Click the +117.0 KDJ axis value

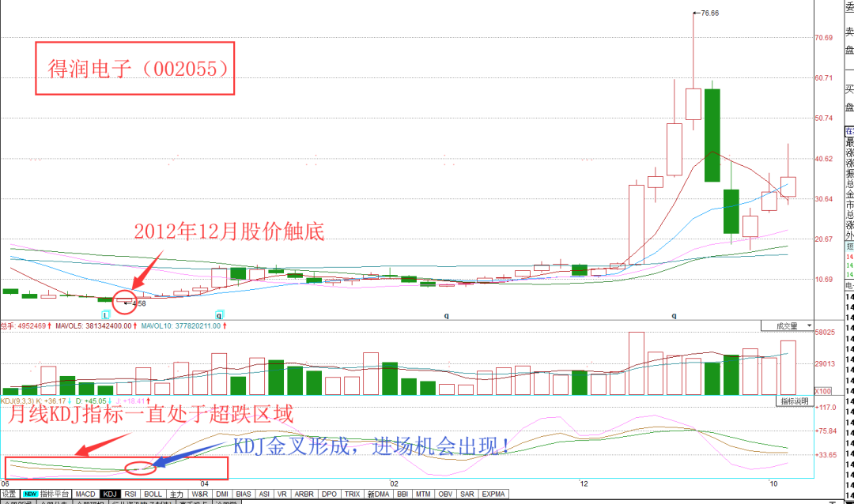point(826,407)
